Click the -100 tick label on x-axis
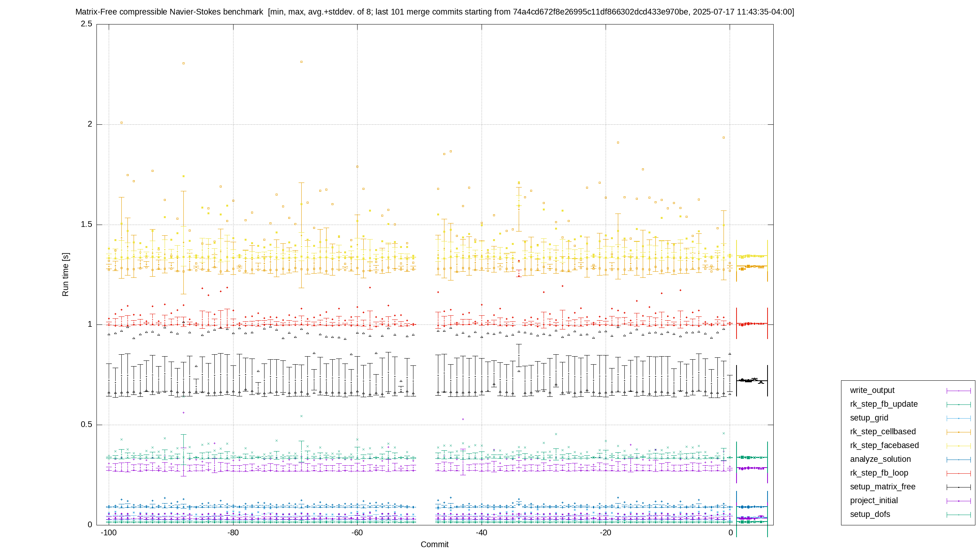980x551 pixels. tap(109, 533)
